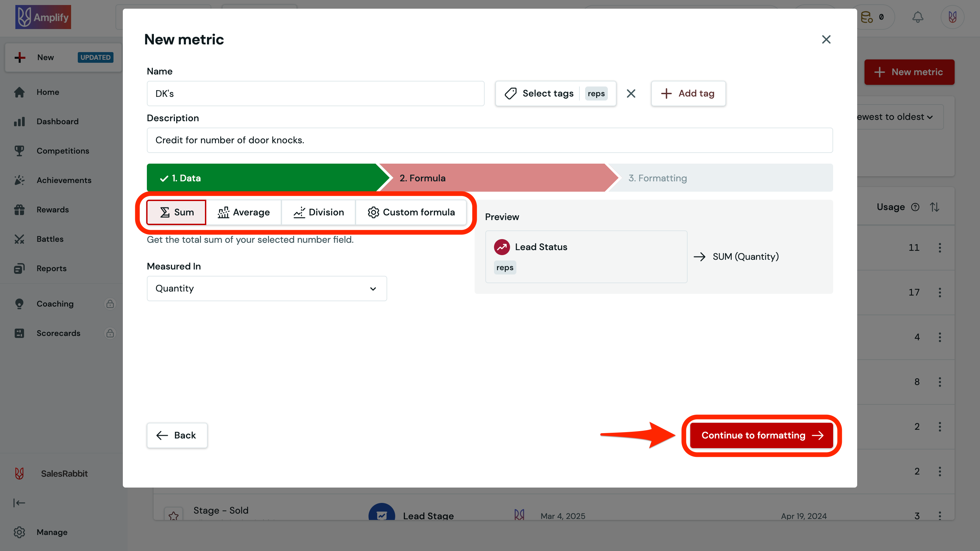Click Continue to formatting button
980x551 pixels.
pos(762,435)
